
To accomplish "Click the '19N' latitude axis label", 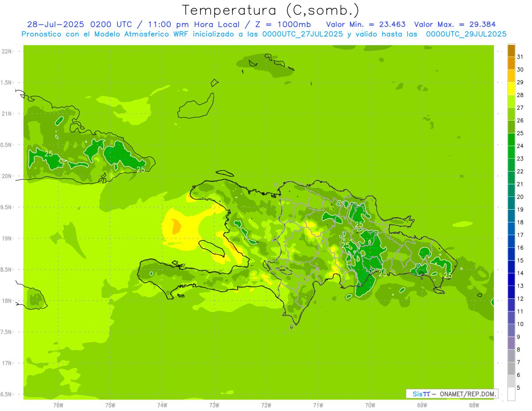I will click(7, 239).
